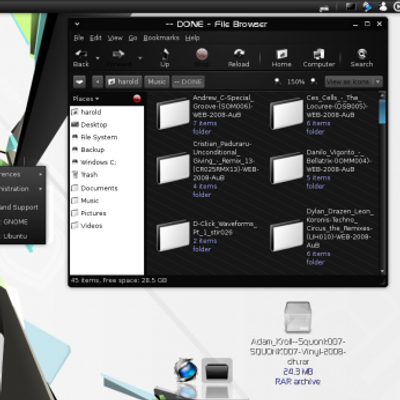This screenshot has width=400, height=400.
Task: Click the blue globe tray icon in top panel
Action: coord(367,6)
